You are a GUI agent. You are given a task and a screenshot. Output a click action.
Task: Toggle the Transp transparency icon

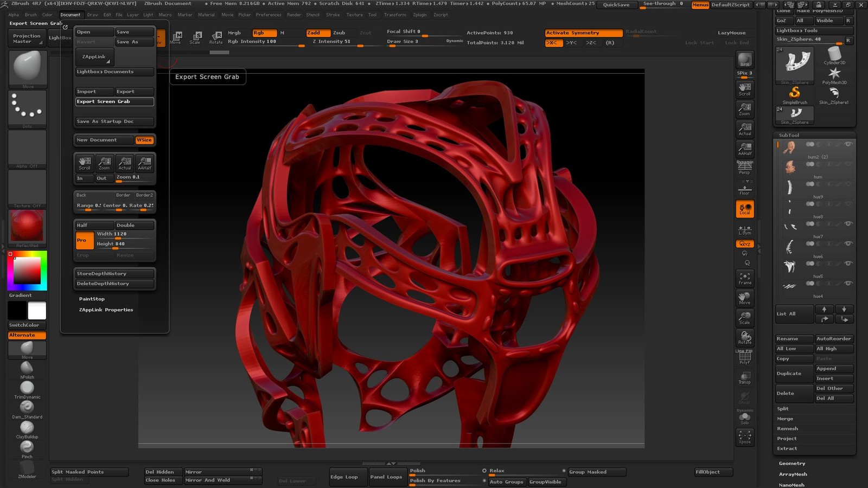click(x=745, y=377)
